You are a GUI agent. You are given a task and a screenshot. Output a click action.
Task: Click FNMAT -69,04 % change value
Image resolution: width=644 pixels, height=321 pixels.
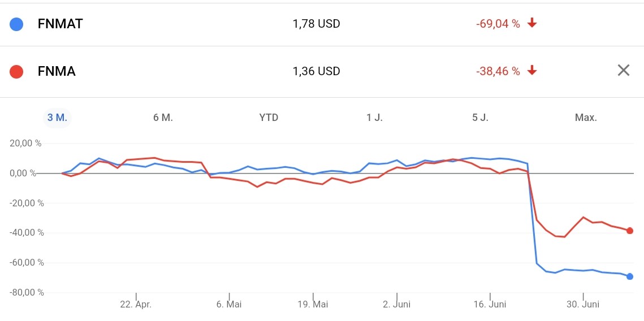[x=498, y=24]
